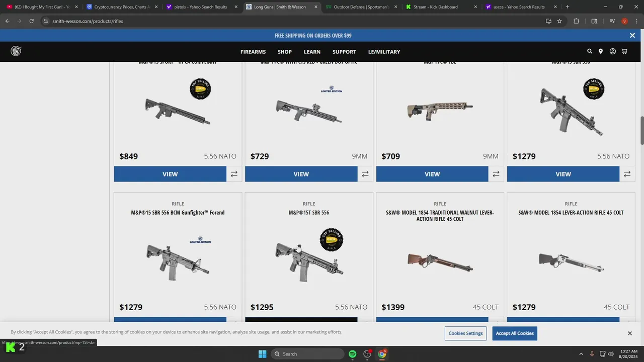
Task: Click the browser address bar URL
Action: [x=88, y=21]
